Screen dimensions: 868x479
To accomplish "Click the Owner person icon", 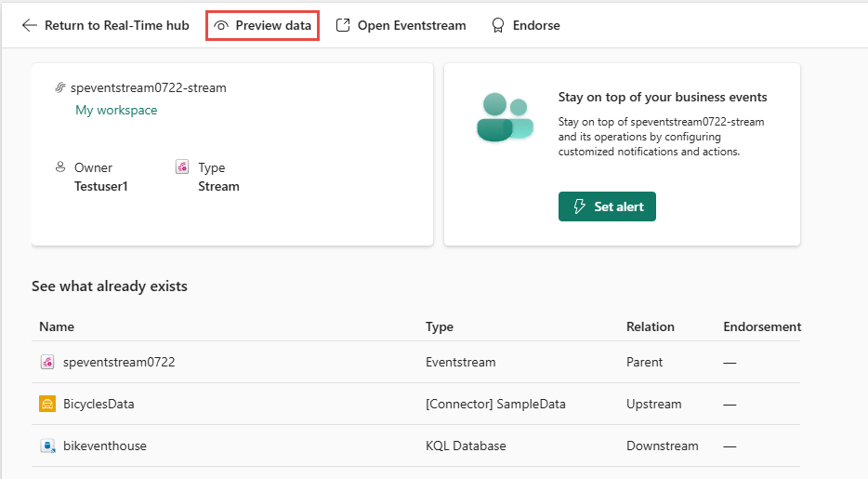I will (x=60, y=166).
